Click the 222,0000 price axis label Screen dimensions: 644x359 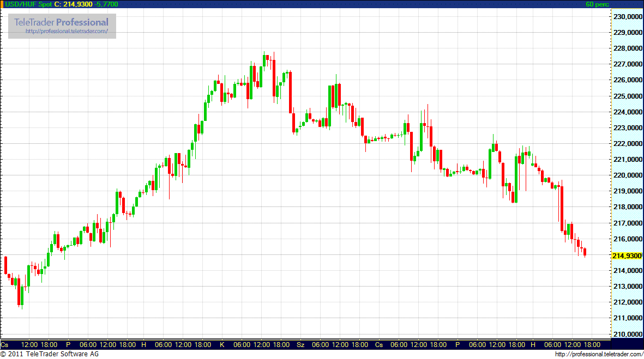(628, 144)
